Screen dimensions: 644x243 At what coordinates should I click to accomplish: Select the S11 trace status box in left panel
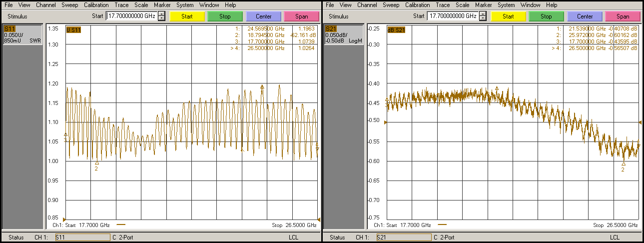(22, 34)
